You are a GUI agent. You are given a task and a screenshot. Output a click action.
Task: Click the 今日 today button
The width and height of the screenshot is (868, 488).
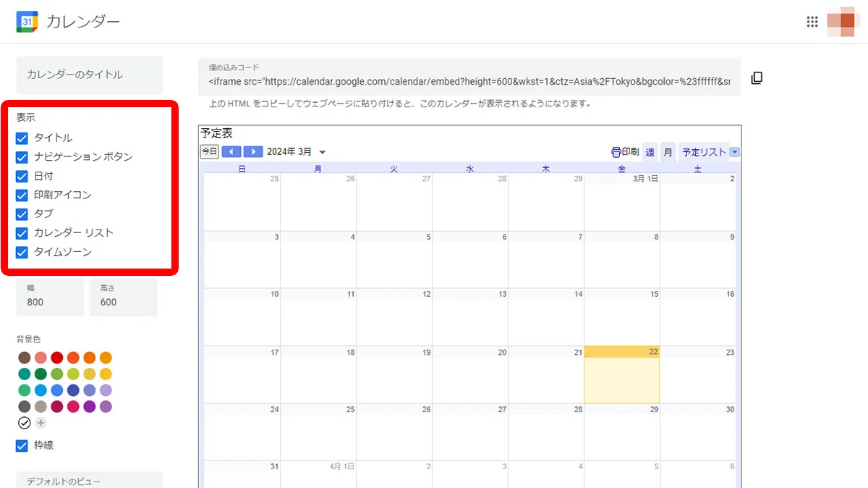point(209,151)
